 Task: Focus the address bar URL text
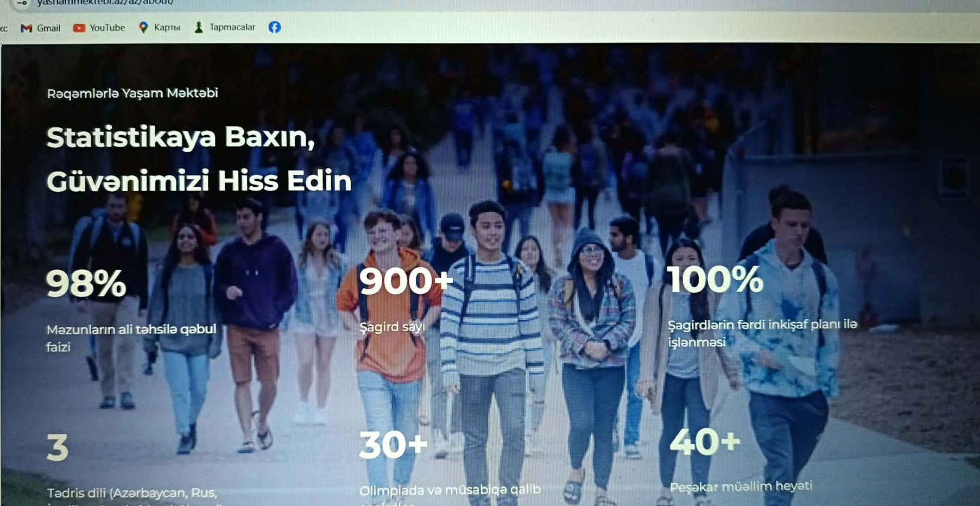coord(105,3)
